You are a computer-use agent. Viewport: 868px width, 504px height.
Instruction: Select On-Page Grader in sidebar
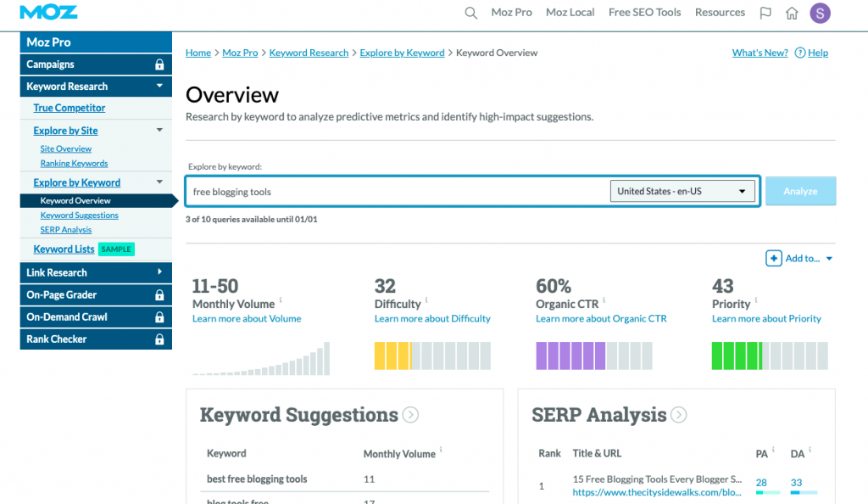pyautogui.click(x=96, y=294)
